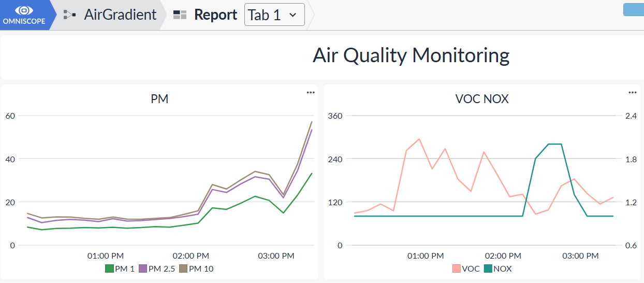Screen dimensions: 644x283
Task: Click the 120 value on VOC axis
Action: [335, 202]
